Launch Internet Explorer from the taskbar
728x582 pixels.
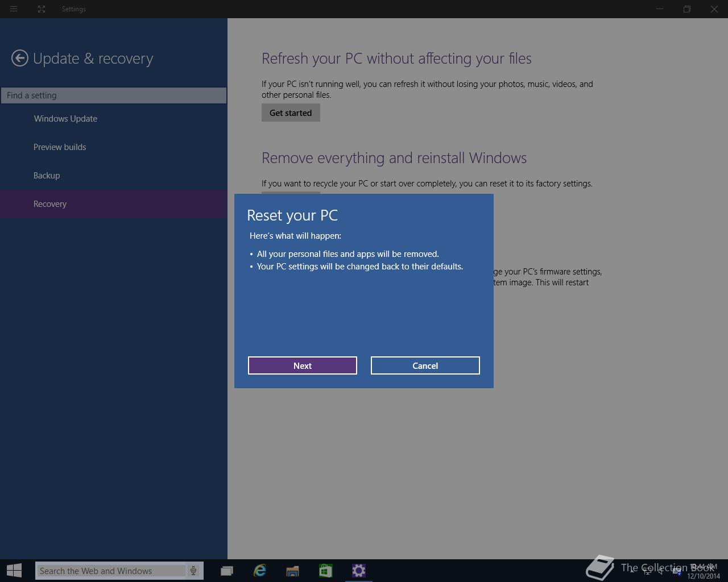pos(260,571)
